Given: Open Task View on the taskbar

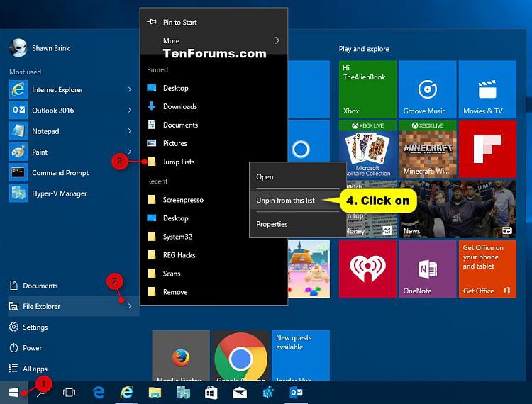Looking at the screenshot, I should click(69, 393).
